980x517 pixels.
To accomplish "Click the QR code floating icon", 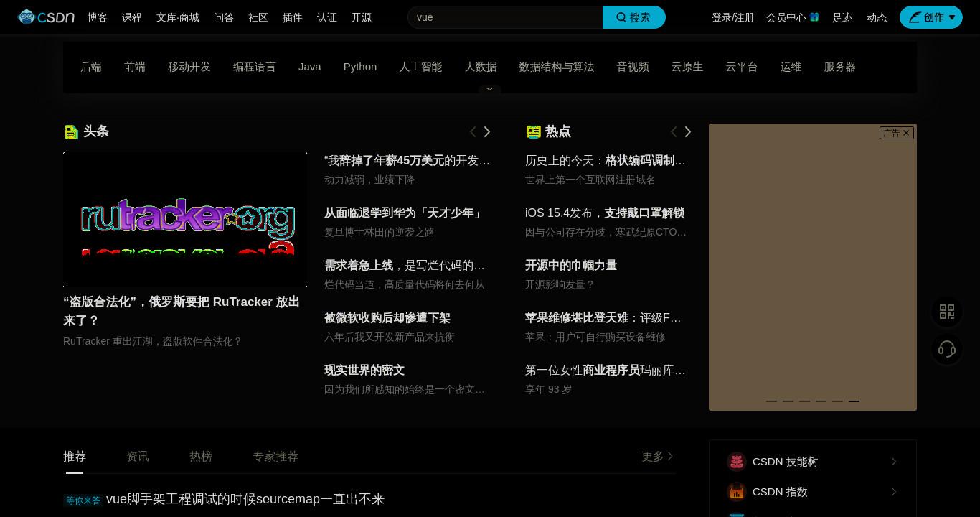I will 947,312.
